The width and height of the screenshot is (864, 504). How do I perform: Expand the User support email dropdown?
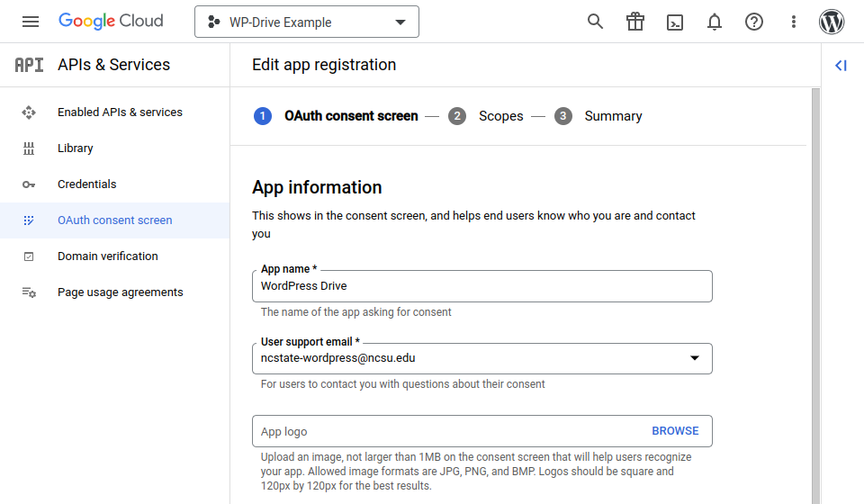(x=694, y=358)
